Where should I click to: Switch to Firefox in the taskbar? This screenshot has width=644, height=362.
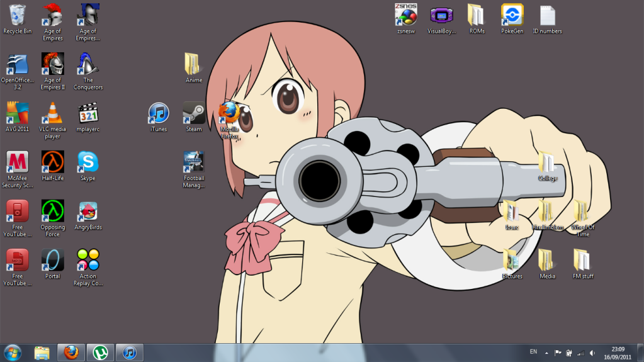tap(71, 353)
